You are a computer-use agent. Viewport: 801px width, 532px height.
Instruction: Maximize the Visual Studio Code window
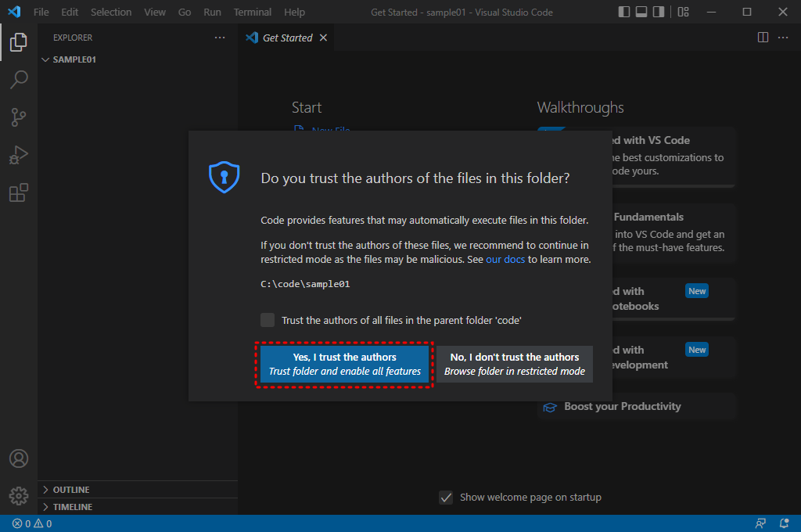[x=747, y=12]
